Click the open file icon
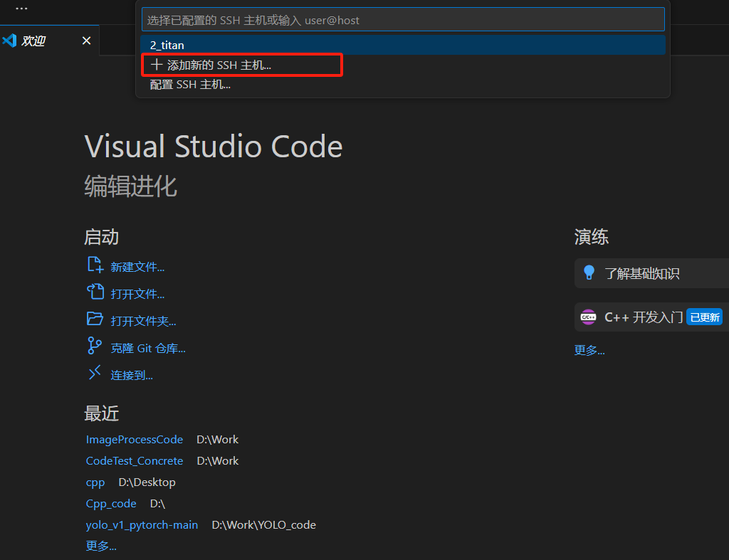Screen dimensions: 729x560 [95, 292]
